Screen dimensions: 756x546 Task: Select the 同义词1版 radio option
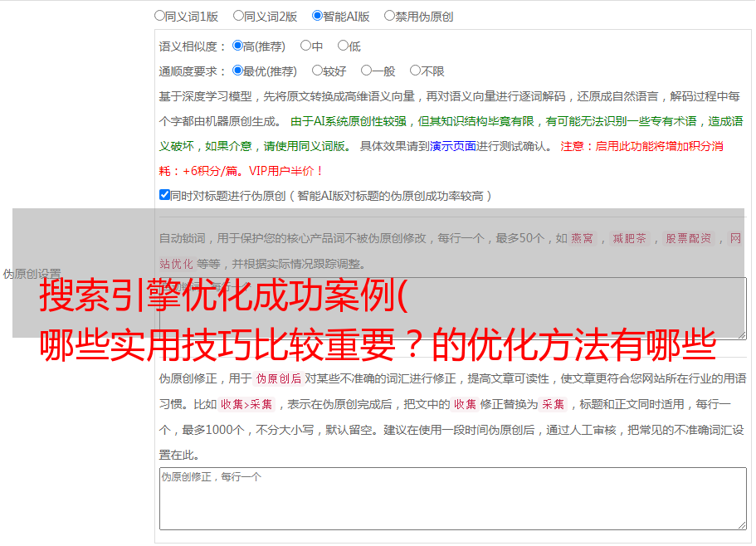coord(159,16)
